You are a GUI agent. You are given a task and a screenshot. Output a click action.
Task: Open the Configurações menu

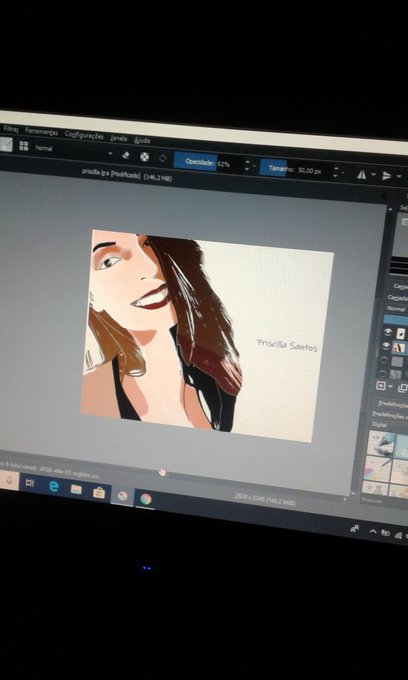click(84, 135)
